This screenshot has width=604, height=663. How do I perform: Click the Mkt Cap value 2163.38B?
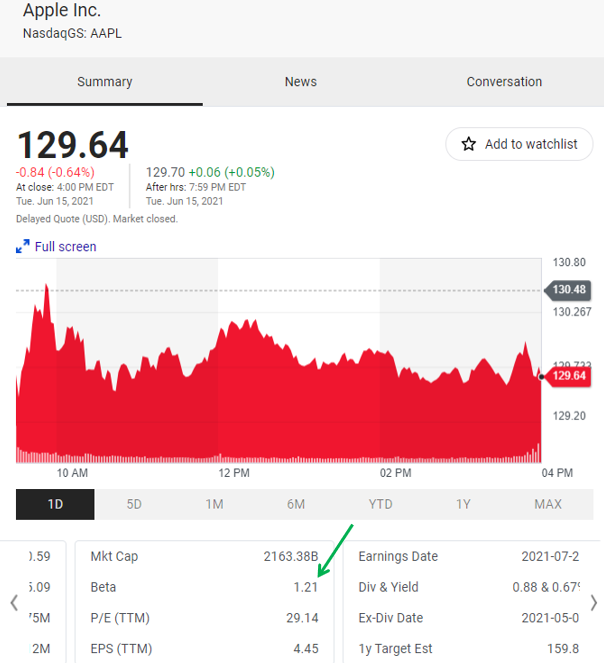tap(291, 556)
